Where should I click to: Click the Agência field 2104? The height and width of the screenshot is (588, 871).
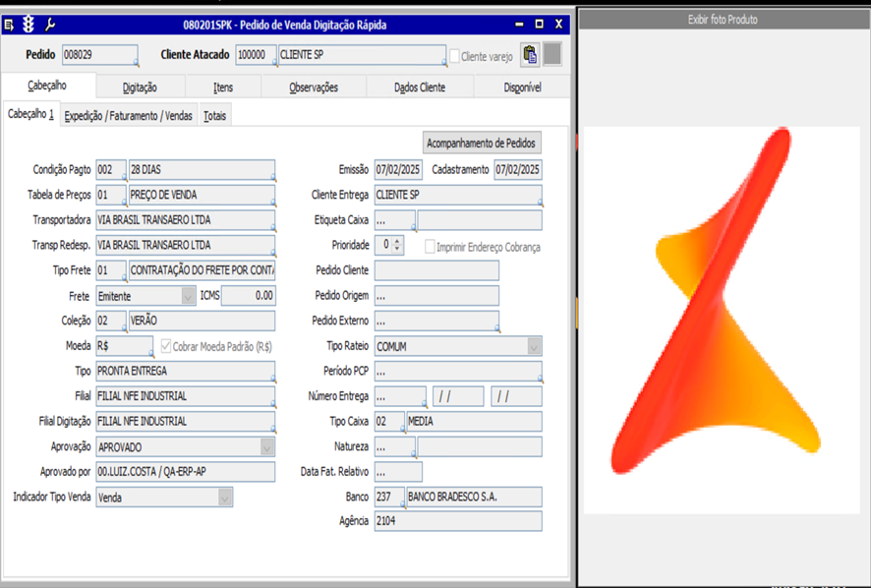coord(458,521)
